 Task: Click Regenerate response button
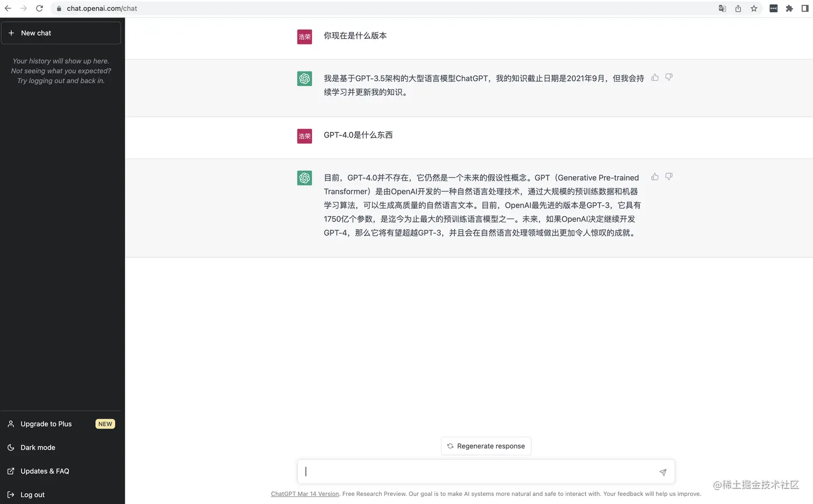point(486,446)
